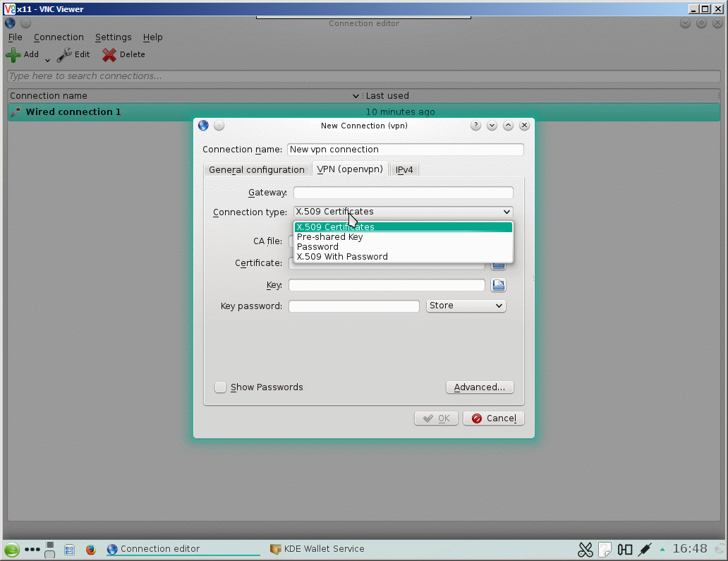Switch to Connection editor taskbar entry
This screenshot has height=561, width=728.
183,549
